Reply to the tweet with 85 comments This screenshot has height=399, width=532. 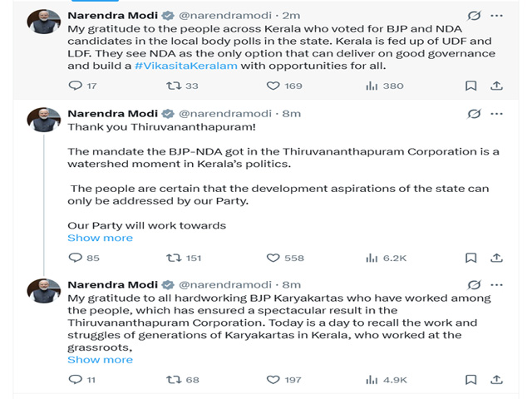pyautogui.click(x=74, y=258)
